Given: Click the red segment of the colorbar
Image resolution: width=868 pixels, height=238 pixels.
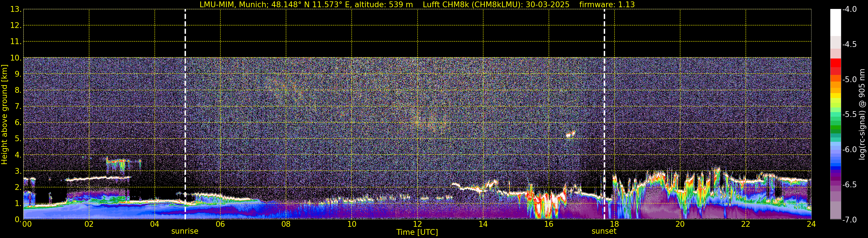Looking at the screenshot, I should click(x=835, y=63).
